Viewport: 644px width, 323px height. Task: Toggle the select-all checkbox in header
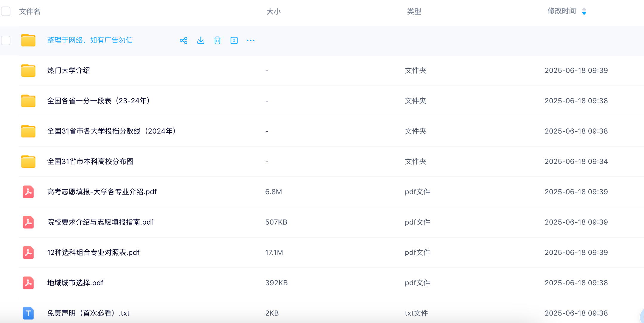[6, 11]
